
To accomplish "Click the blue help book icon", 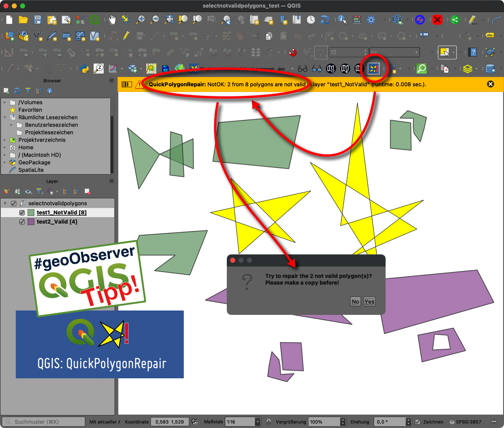I will 473,52.
